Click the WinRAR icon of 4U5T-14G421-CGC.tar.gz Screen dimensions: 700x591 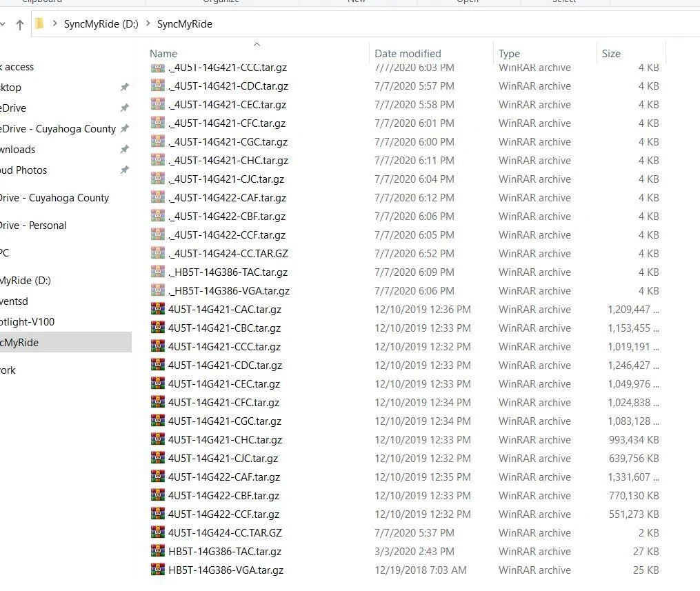(x=158, y=421)
